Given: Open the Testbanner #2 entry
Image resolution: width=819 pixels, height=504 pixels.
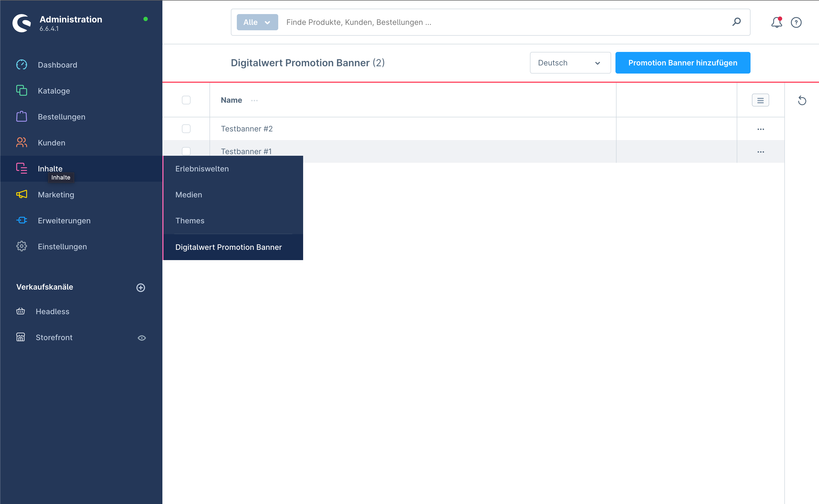Looking at the screenshot, I should coord(247,129).
